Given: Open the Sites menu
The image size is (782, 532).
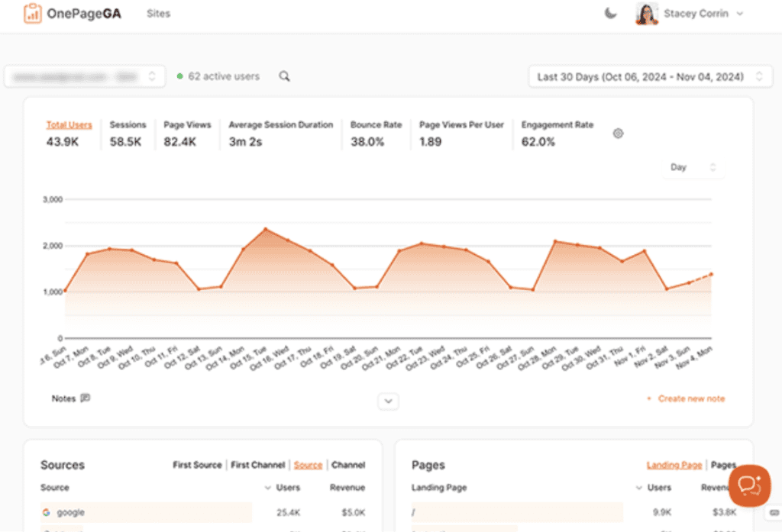Looking at the screenshot, I should point(158,13).
